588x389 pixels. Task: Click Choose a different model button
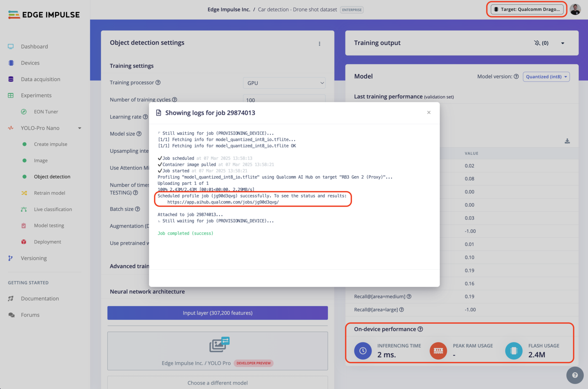[x=217, y=383]
